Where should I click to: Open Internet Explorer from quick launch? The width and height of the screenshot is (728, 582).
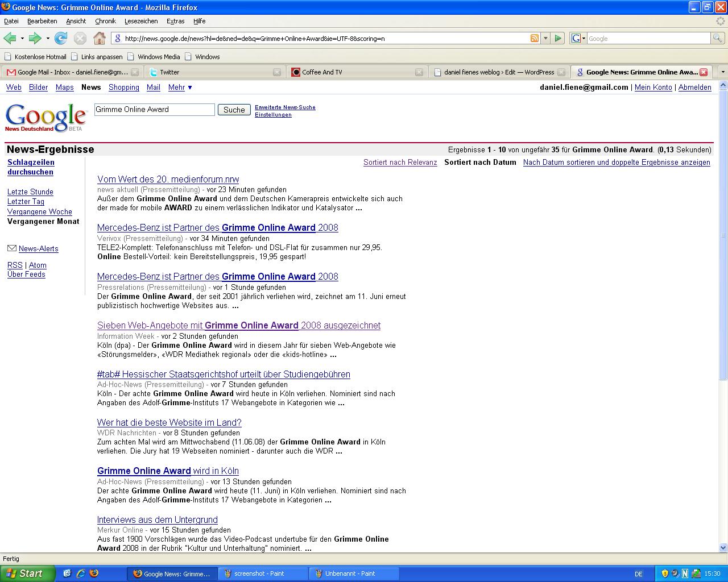pyautogui.click(x=80, y=573)
